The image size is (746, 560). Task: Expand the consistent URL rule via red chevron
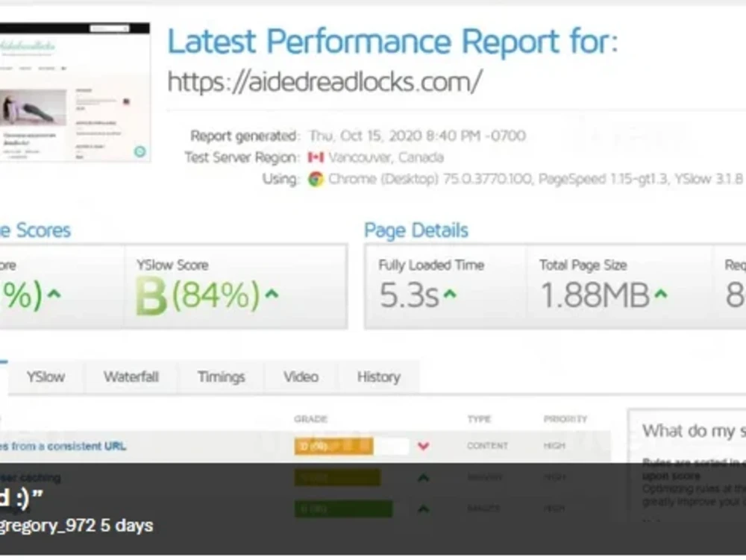click(423, 446)
